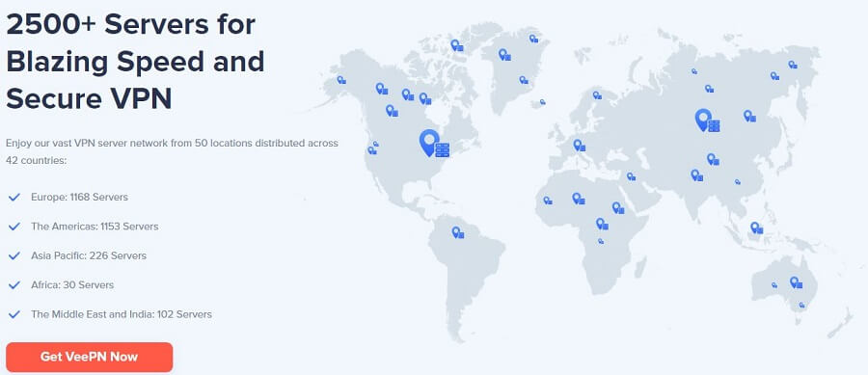The width and height of the screenshot is (868, 375).
Task: Click the server pin in Scandinavia
Action: click(597, 95)
